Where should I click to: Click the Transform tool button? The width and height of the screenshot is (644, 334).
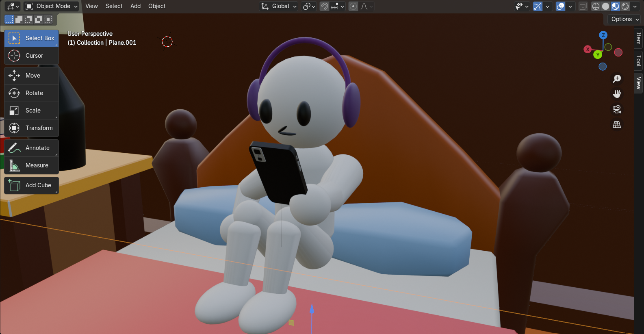[31, 128]
